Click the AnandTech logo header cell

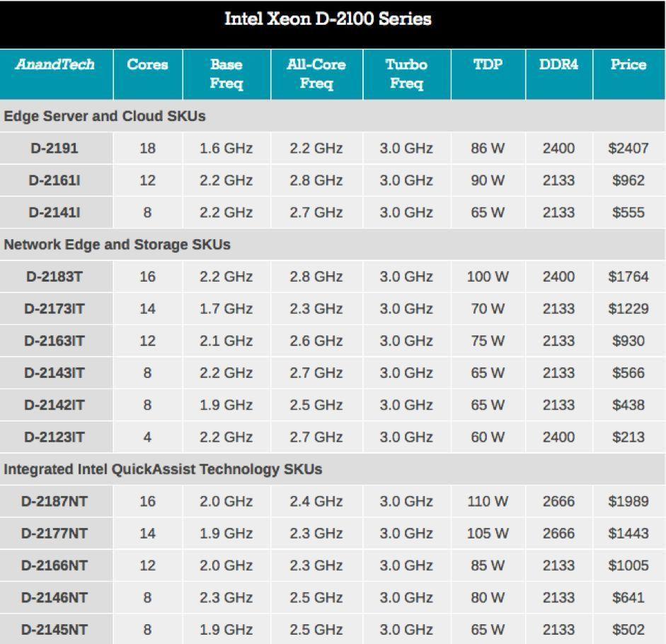pyautogui.click(x=55, y=65)
